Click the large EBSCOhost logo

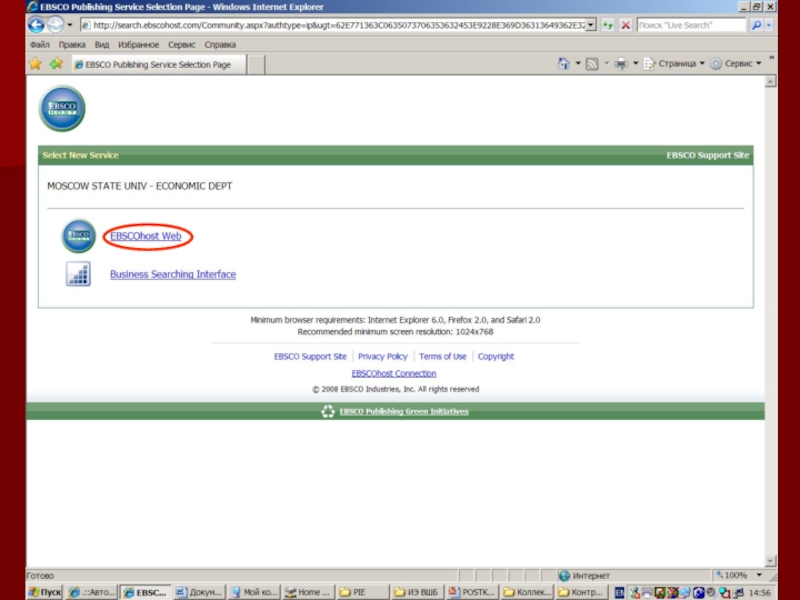(62, 108)
